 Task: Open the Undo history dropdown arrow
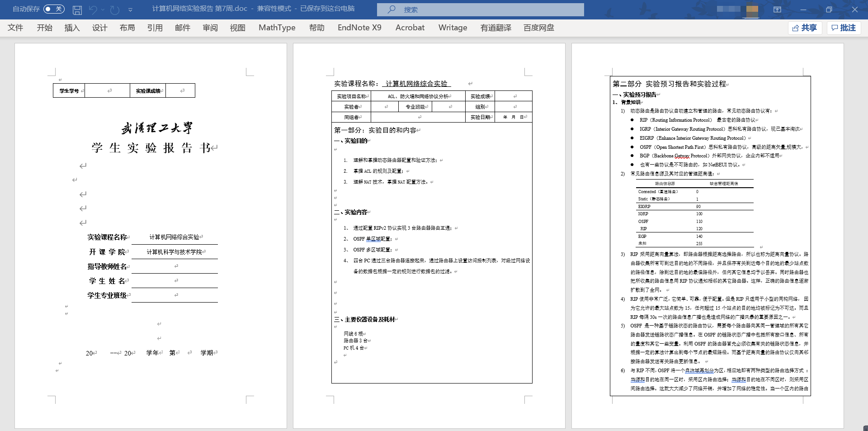[103, 9]
